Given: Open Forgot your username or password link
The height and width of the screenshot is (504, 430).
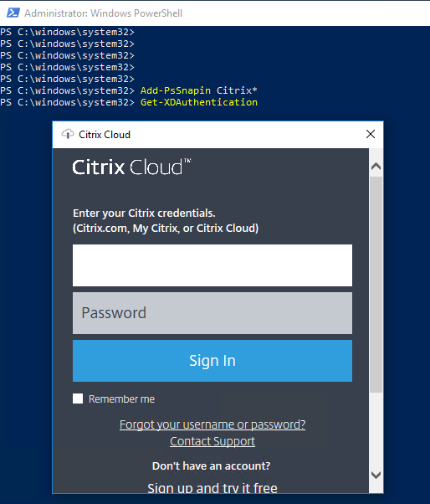Looking at the screenshot, I should (212, 424).
